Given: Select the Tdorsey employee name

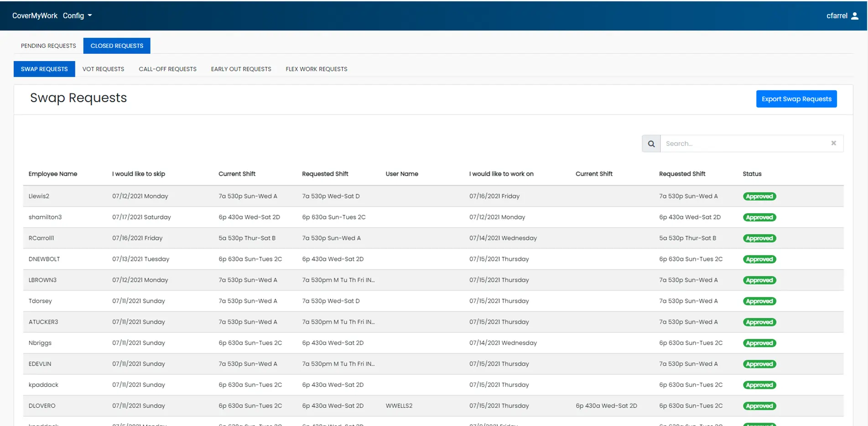Looking at the screenshot, I should click(x=40, y=301).
